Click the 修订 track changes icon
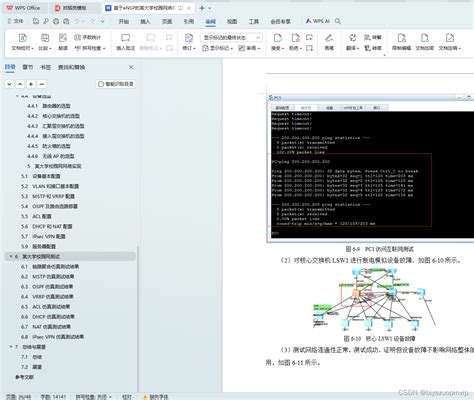The width and height of the screenshot is (474, 400). pyautogui.click(x=189, y=38)
